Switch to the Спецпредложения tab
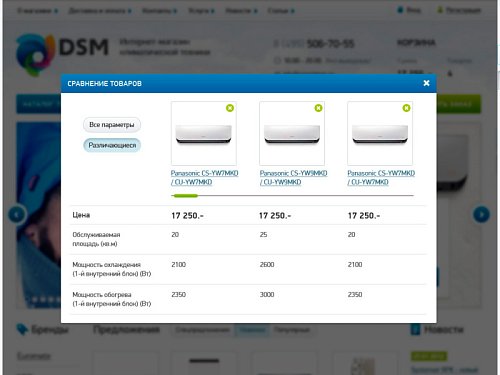 [x=203, y=330]
